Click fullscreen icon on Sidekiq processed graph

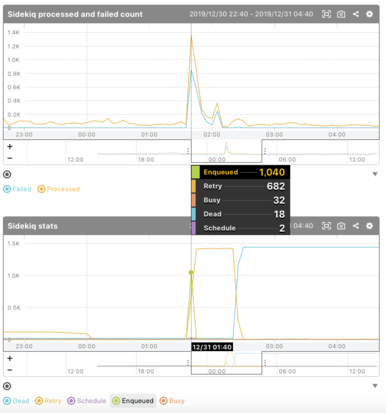[326, 14]
